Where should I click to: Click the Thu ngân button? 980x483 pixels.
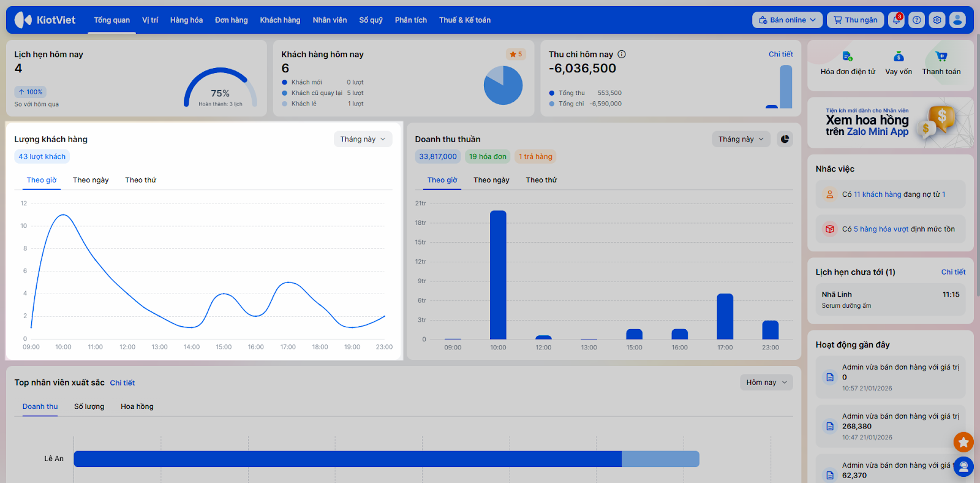[x=855, y=20]
